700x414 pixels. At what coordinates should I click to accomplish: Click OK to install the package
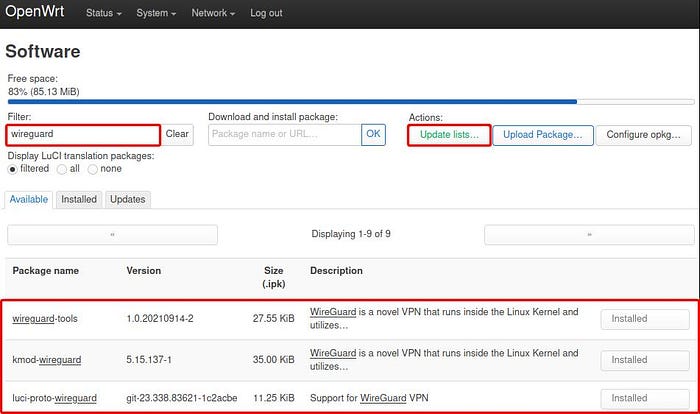(373, 134)
